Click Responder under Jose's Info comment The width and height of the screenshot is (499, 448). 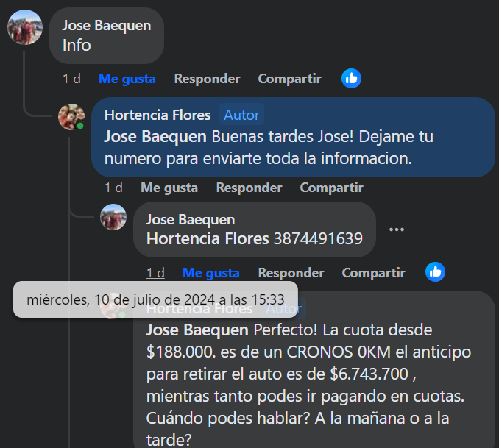207,79
